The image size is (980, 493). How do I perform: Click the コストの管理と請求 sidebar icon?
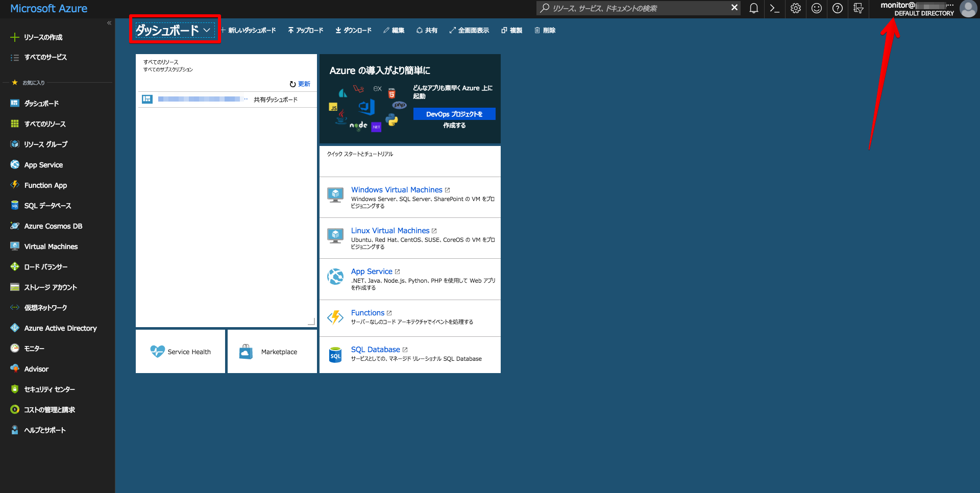coord(15,409)
